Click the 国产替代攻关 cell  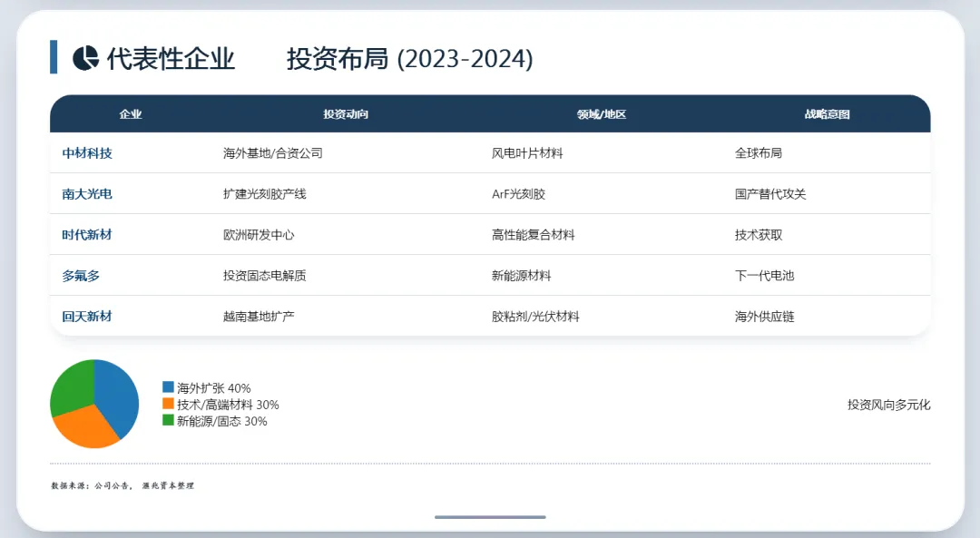coord(770,194)
